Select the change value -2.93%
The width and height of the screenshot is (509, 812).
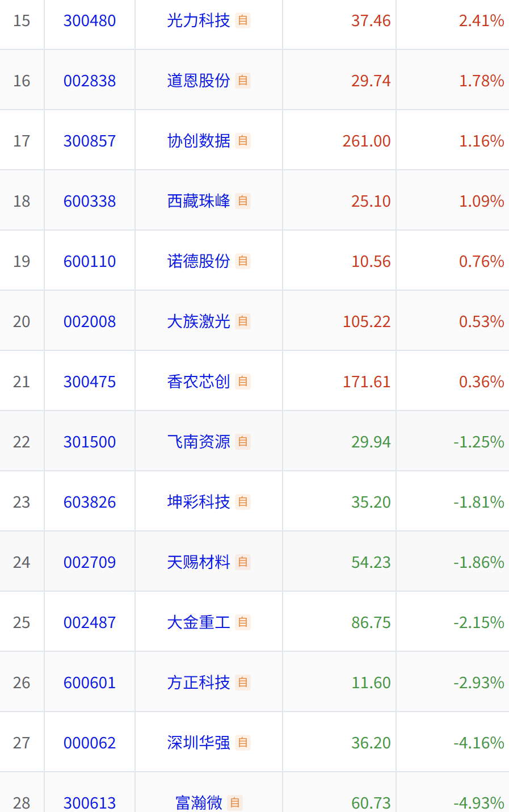(479, 683)
